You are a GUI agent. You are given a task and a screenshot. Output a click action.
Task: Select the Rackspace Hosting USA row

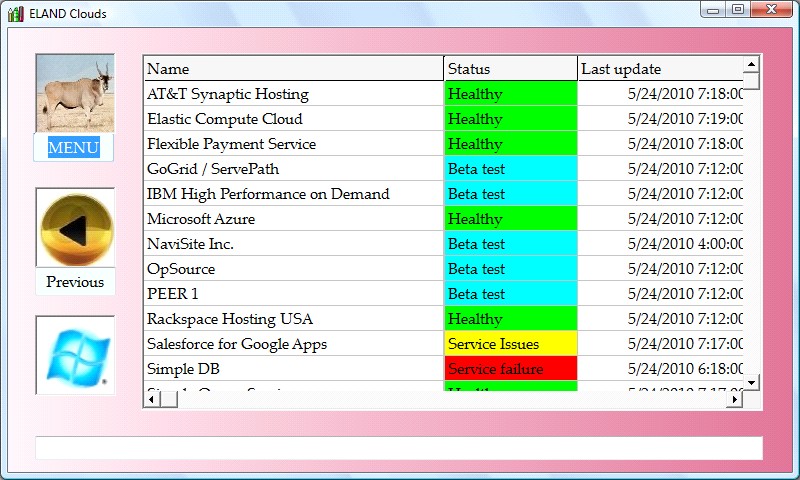point(294,319)
